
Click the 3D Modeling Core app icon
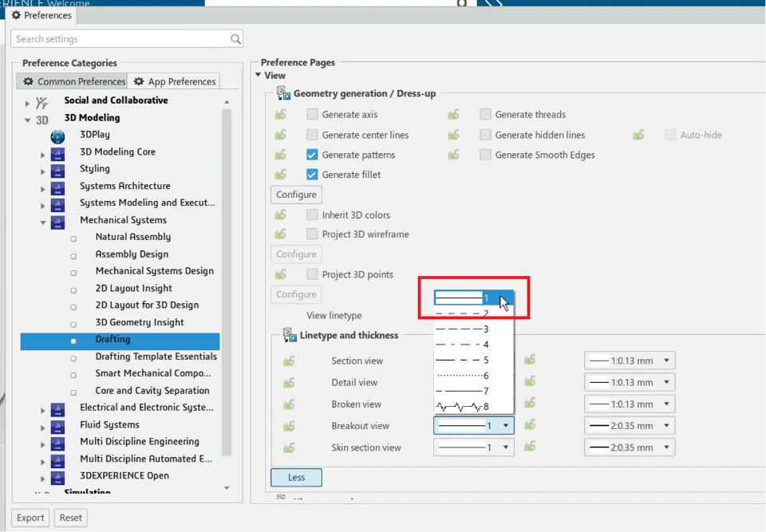57,154
